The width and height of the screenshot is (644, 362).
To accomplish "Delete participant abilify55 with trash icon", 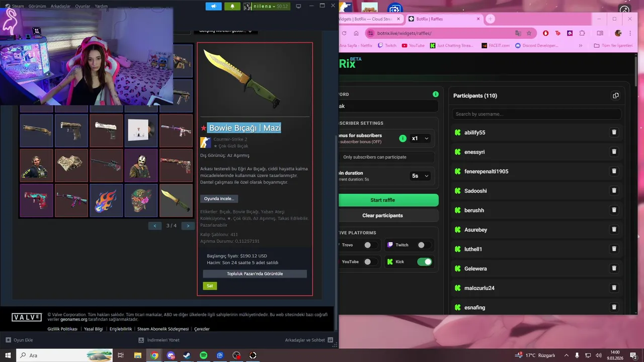I will tap(614, 132).
